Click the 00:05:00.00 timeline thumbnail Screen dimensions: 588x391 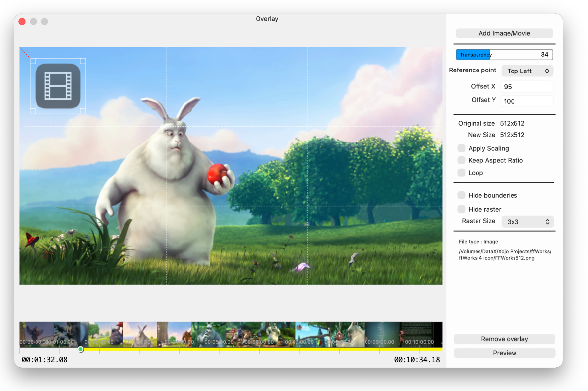tap(209, 334)
